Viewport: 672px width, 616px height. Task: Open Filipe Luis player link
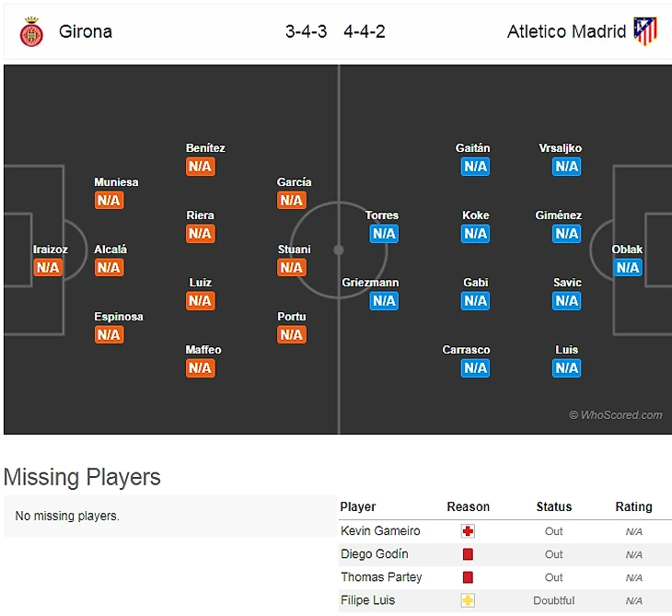367,600
